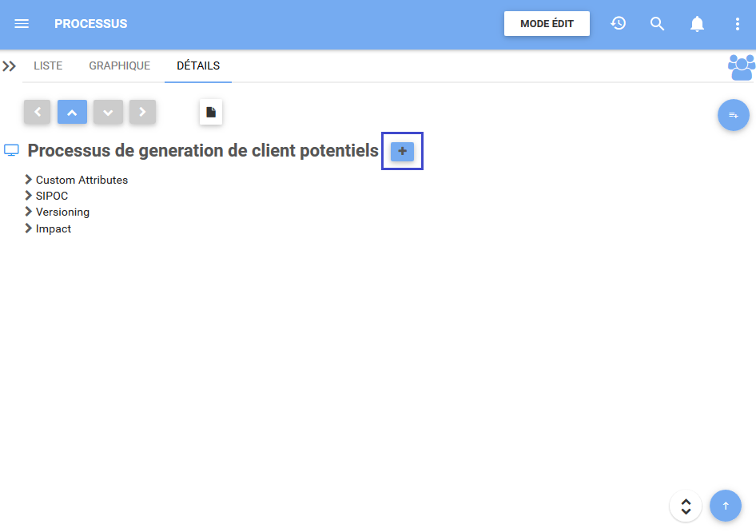This screenshot has width=756, height=532.
Task: Navigate up with the blue up-arrow
Action: pos(72,113)
